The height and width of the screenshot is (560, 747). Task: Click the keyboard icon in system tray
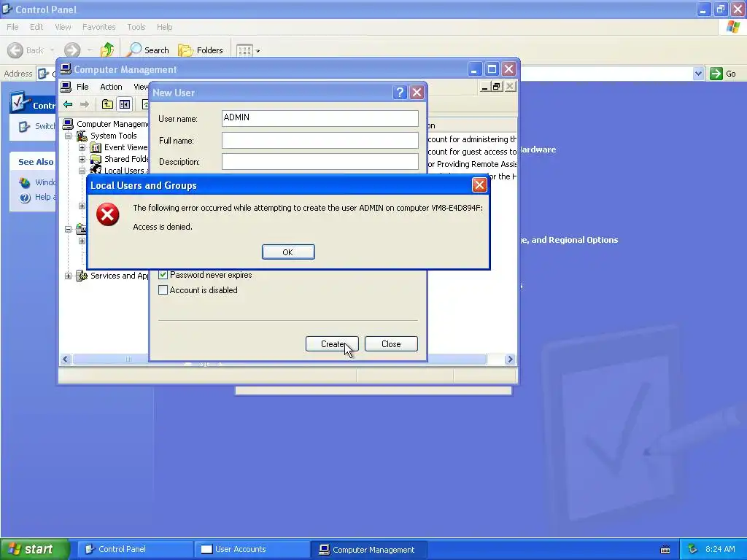click(x=665, y=550)
